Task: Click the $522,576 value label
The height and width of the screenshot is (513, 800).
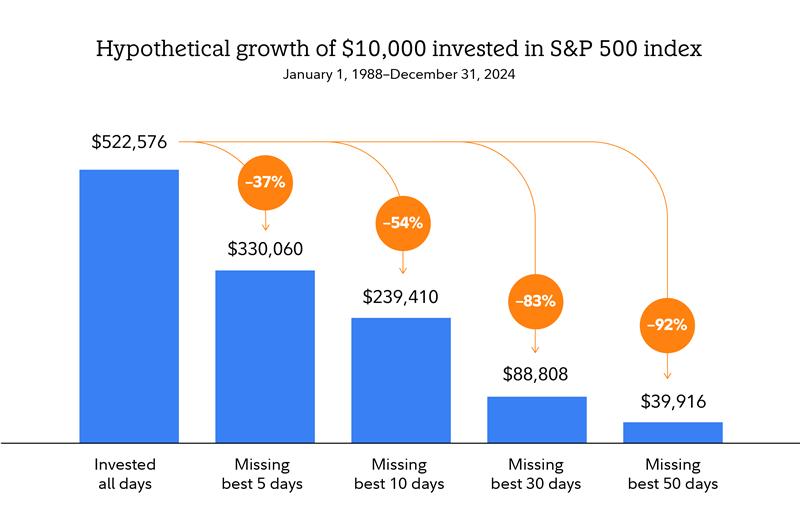Action: (129, 143)
